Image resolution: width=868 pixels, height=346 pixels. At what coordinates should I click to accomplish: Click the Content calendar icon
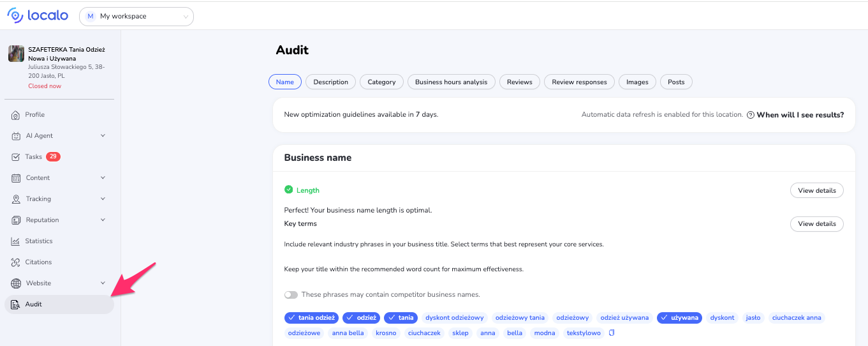tap(16, 178)
